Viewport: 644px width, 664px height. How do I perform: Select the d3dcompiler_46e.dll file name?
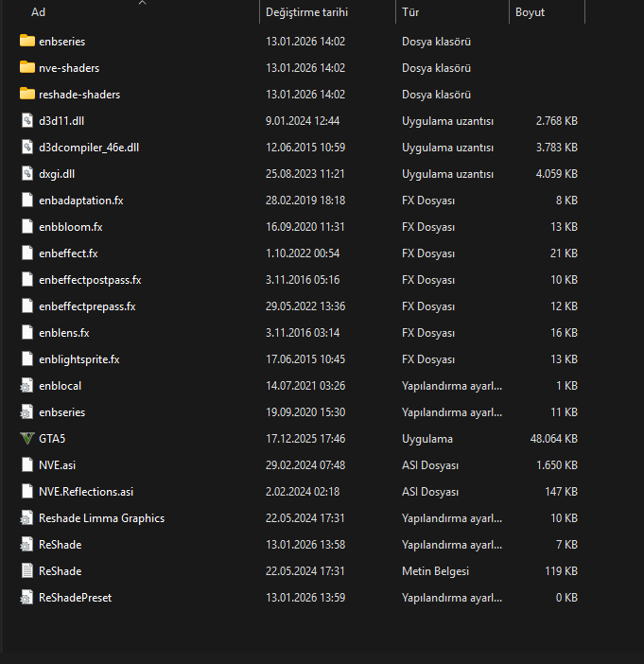pyautogui.click(x=89, y=148)
